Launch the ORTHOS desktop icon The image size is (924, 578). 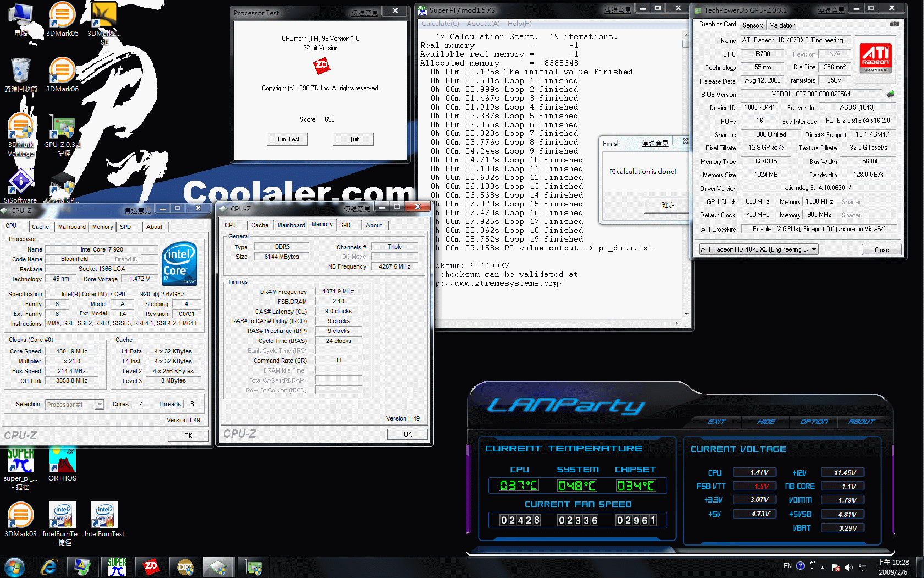click(62, 465)
